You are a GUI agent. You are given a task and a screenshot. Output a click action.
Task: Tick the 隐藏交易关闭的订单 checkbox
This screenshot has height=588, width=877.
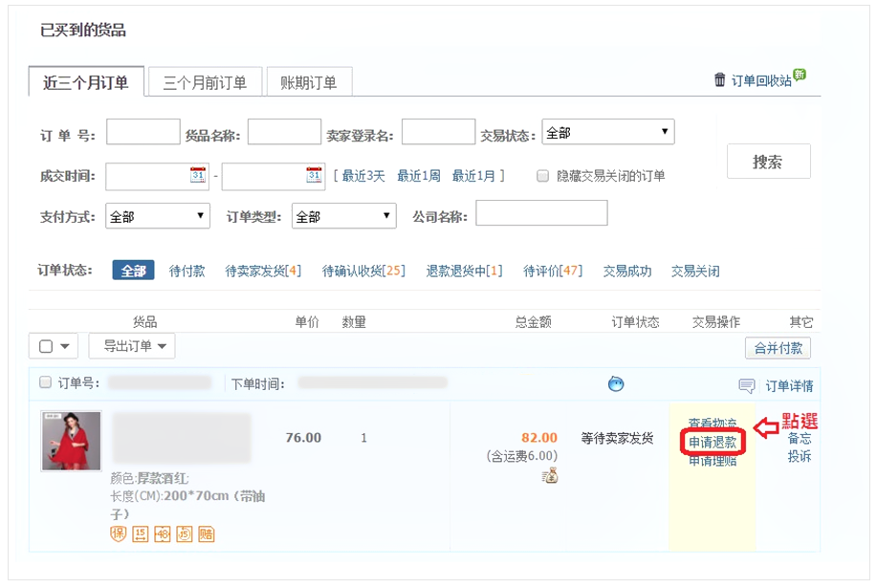pos(543,176)
